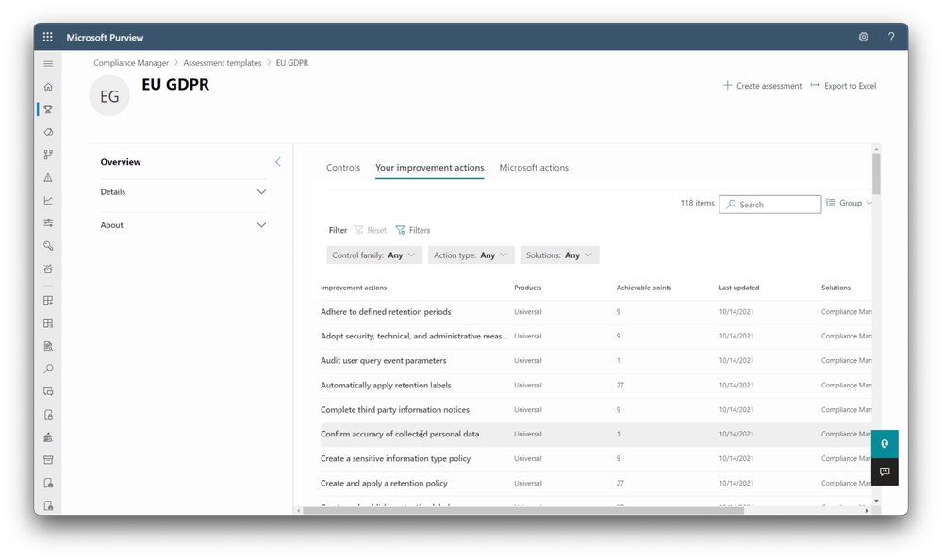Click Create assessment
This screenshot has width=942, height=560.
coord(762,86)
